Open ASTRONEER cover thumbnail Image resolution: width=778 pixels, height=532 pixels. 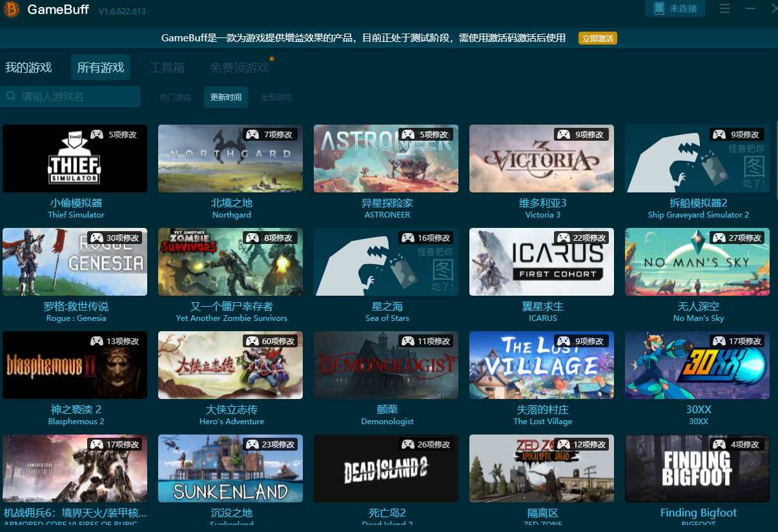(386, 158)
